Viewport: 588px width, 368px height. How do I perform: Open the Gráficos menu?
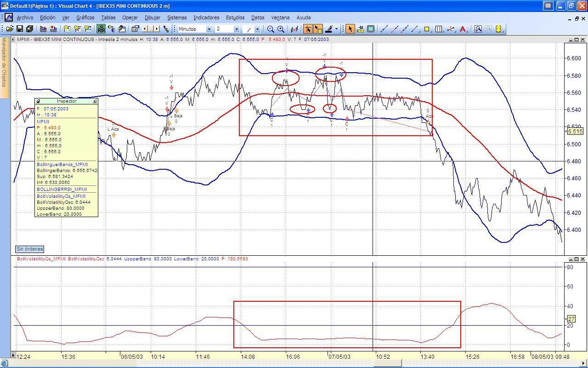pos(85,17)
